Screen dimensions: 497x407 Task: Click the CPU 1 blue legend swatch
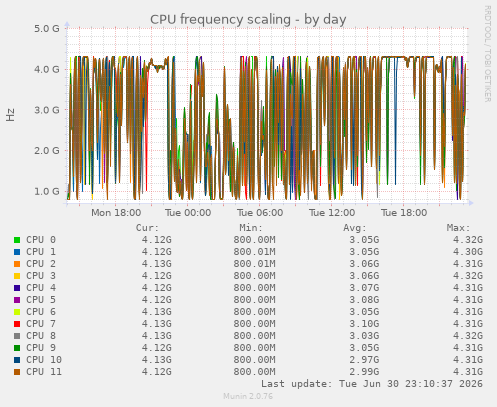click(x=17, y=252)
